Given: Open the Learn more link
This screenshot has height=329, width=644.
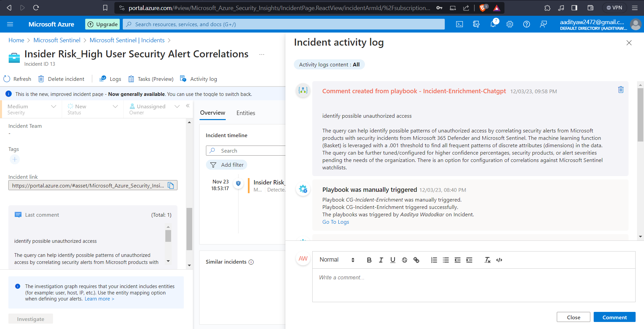Looking at the screenshot, I should pos(99,299).
